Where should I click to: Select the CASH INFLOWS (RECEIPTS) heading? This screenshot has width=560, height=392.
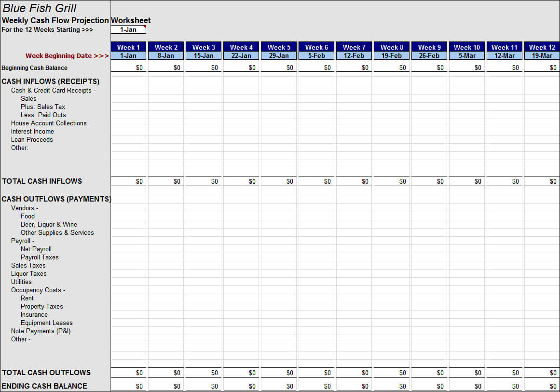(50, 81)
